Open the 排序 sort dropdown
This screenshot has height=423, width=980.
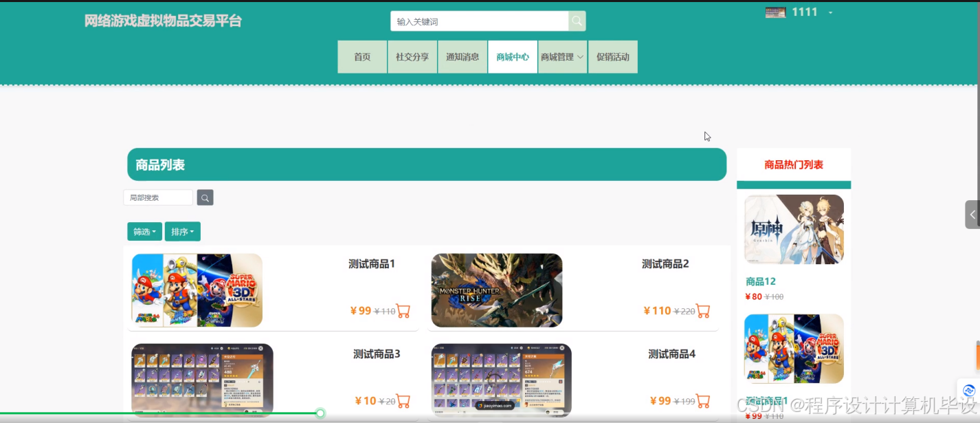[x=183, y=232]
